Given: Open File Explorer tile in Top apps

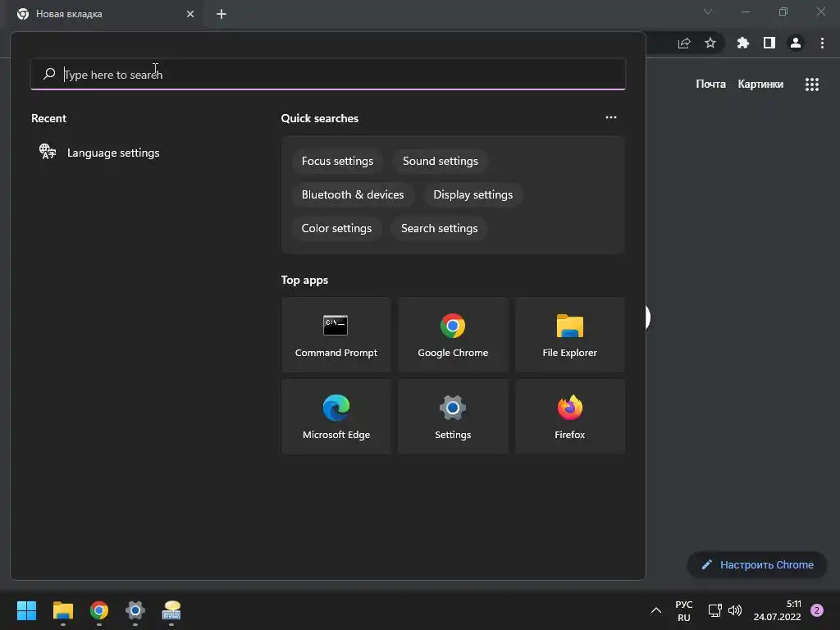Looking at the screenshot, I should point(569,335).
